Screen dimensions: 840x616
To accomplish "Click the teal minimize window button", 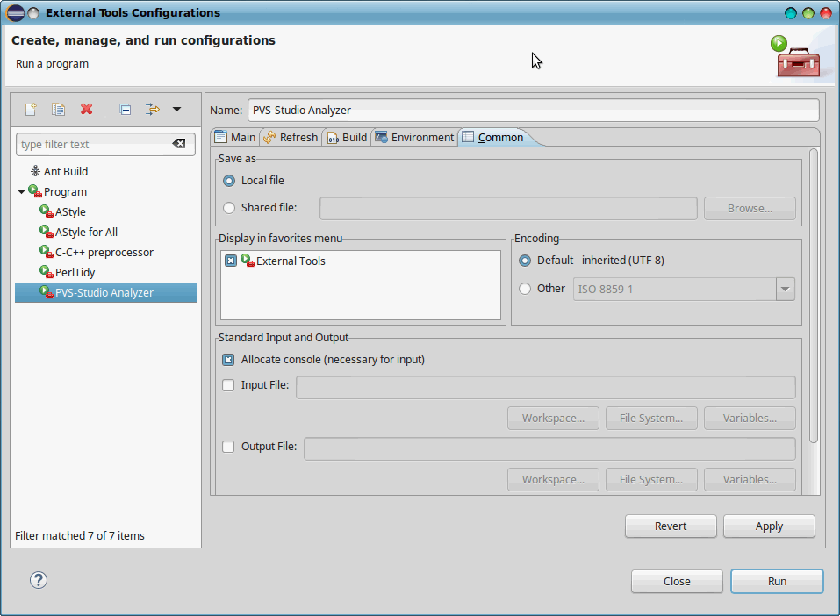I will [791, 13].
